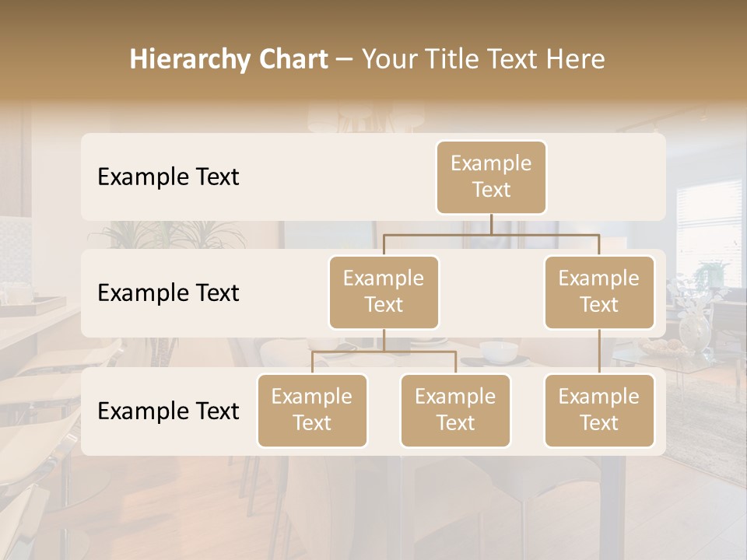Select the "Your Title Text Here" title portion
This screenshot has width=747, height=560.
coord(482,59)
